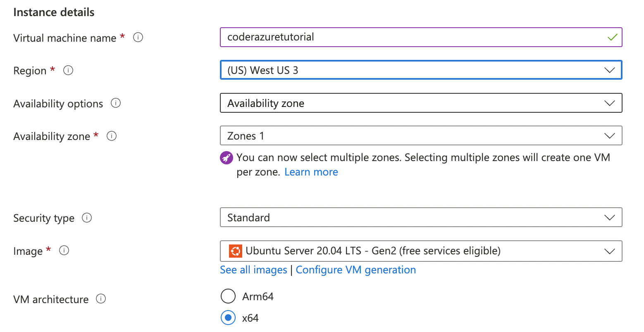Click the Virtual machine name info icon
Screen dimensions: 644x332
click(138, 37)
